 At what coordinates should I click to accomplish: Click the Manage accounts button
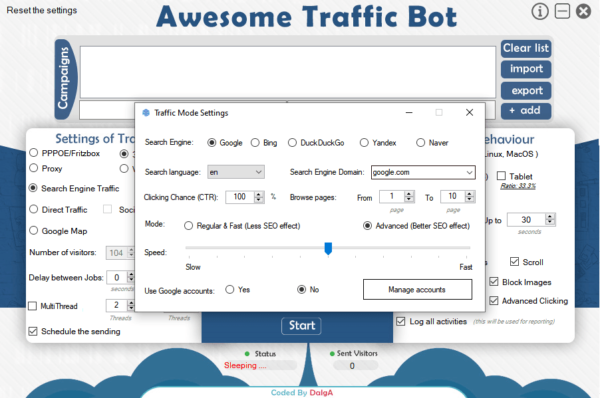[x=417, y=290]
